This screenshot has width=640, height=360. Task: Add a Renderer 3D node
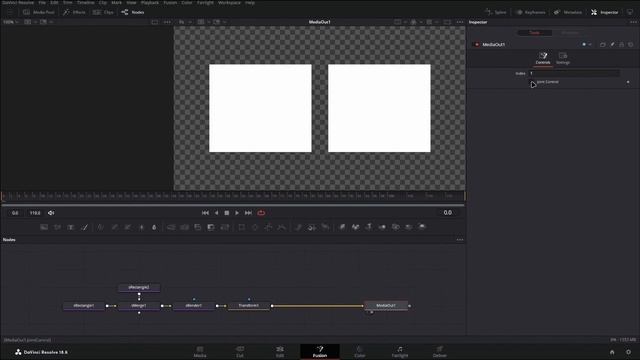coord(422,227)
